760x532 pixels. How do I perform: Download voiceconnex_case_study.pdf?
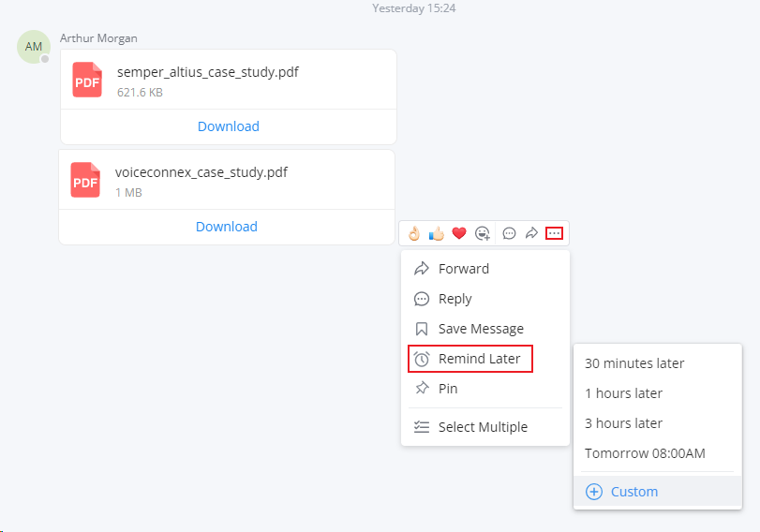tap(227, 227)
